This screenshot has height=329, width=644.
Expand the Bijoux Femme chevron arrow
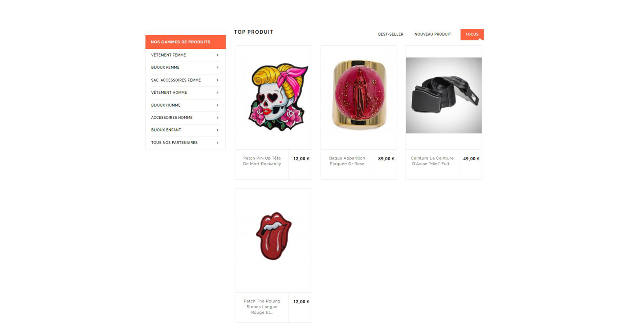217,67
